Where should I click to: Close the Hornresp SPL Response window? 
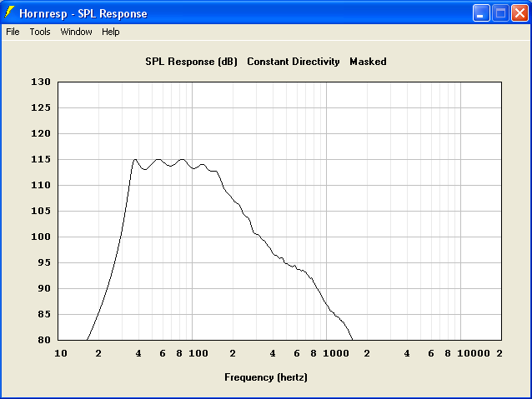519,13
